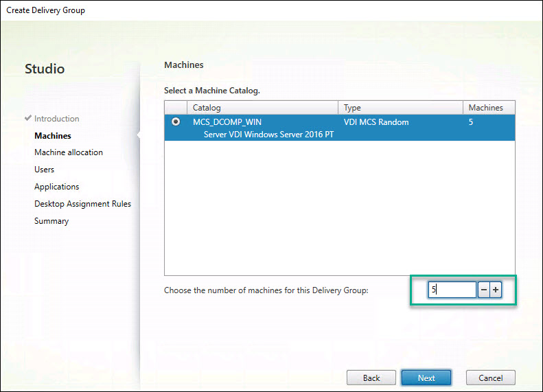Click the number of machines input field
This screenshot has width=543, height=392.
452,290
